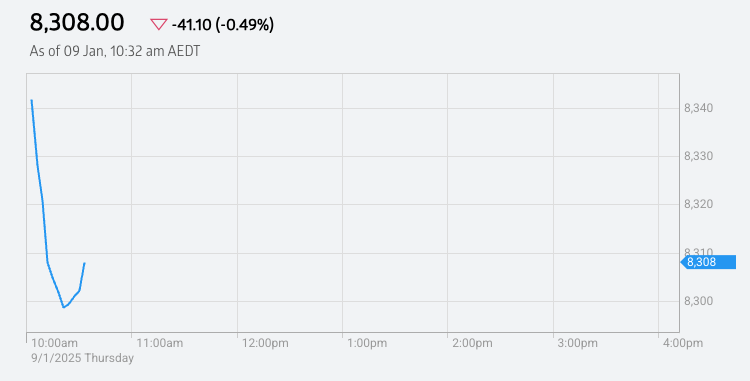Click the lowest point of the blue line

64,307
